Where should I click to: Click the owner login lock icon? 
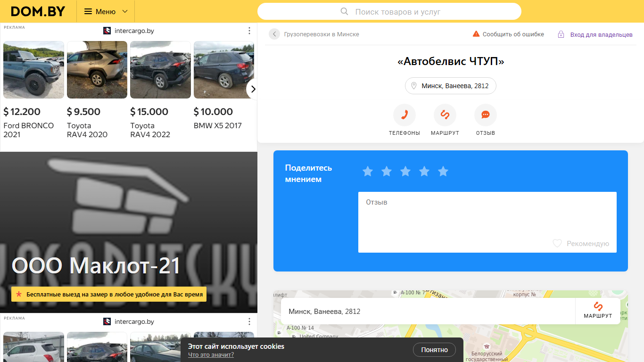pos(561,34)
